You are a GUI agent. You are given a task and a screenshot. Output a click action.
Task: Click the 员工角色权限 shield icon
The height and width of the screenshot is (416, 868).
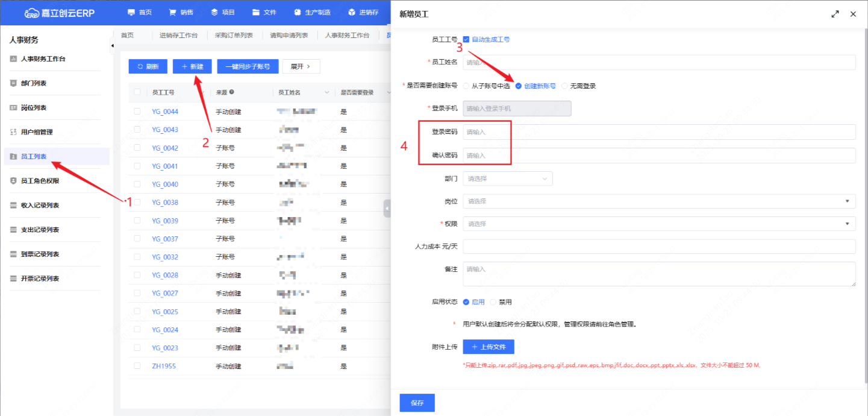13,181
